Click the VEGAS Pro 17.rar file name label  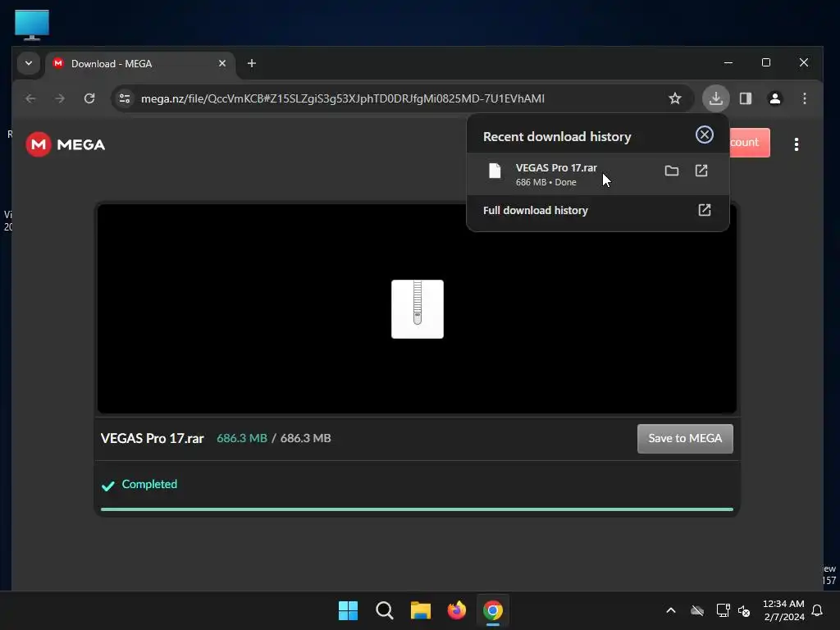pyautogui.click(x=152, y=439)
